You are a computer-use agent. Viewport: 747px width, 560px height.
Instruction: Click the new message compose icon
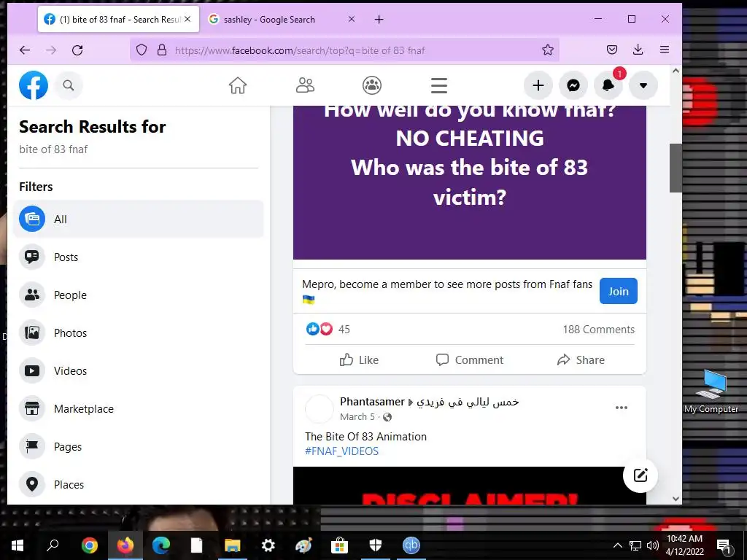tap(640, 475)
